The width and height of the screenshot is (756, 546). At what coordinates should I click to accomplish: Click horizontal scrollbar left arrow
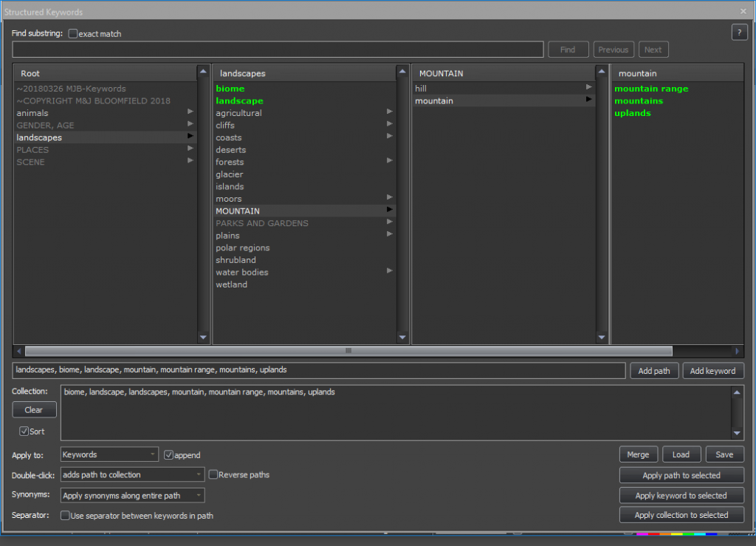coord(18,351)
